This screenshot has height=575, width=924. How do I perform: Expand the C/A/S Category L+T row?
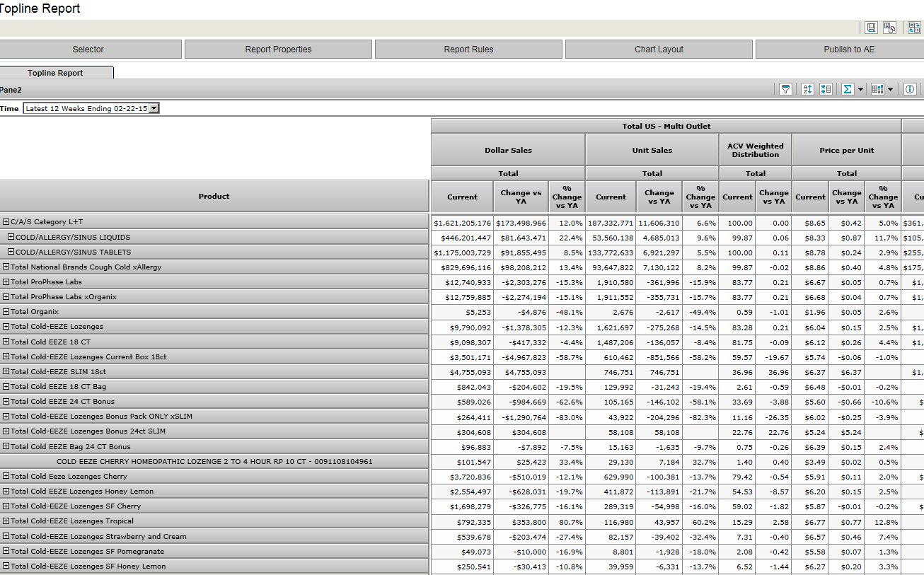point(6,222)
